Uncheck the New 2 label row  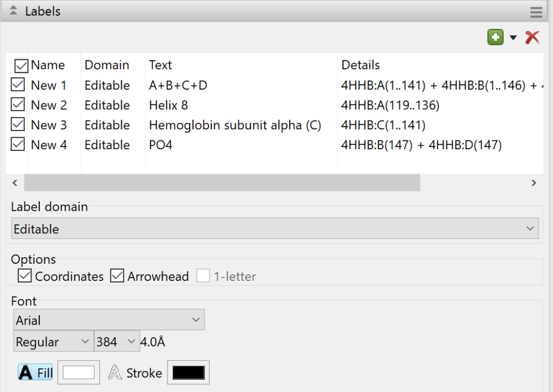(x=18, y=104)
